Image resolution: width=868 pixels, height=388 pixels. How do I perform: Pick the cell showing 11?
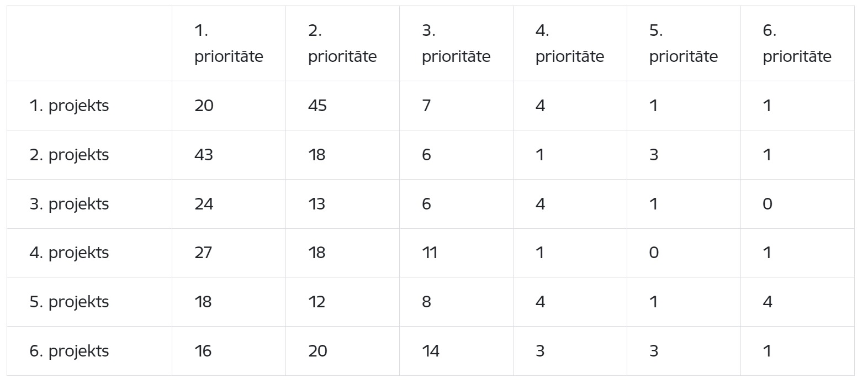point(456,253)
